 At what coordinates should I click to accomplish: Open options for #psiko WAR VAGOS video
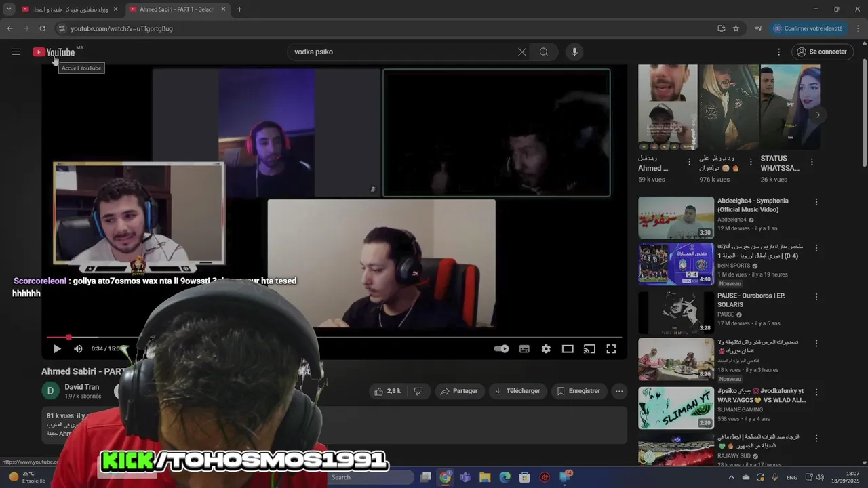pyautogui.click(x=816, y=392)
